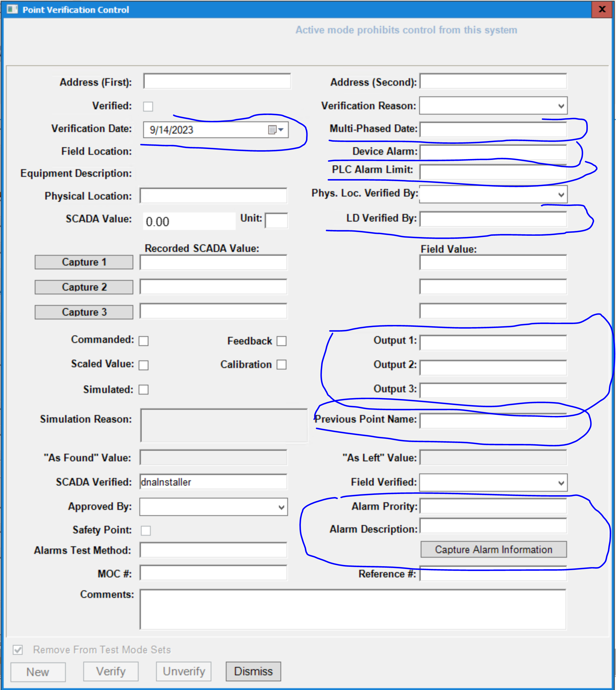Tick the Calibration checkbox
This screenshot has width=616, height=690.
(281, 365)
